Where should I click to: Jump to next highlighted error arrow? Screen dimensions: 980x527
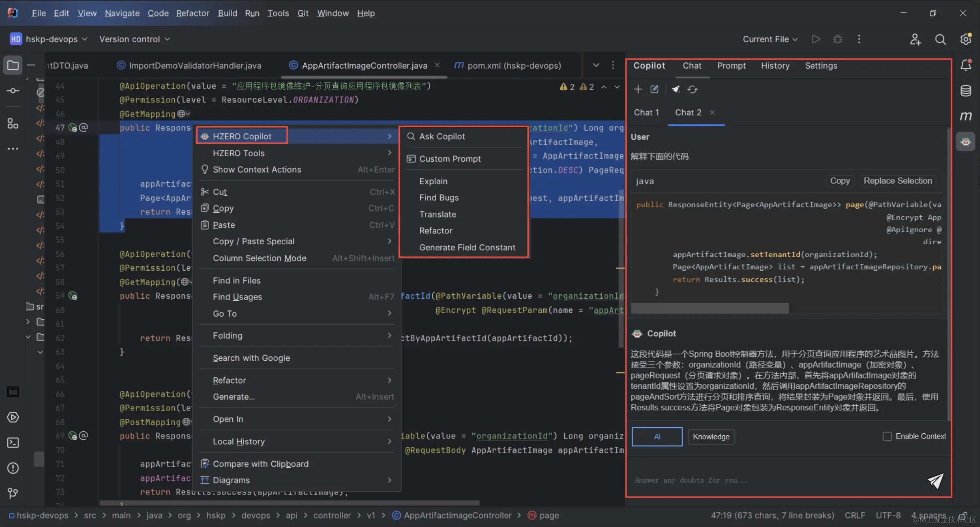coord(617,87)
